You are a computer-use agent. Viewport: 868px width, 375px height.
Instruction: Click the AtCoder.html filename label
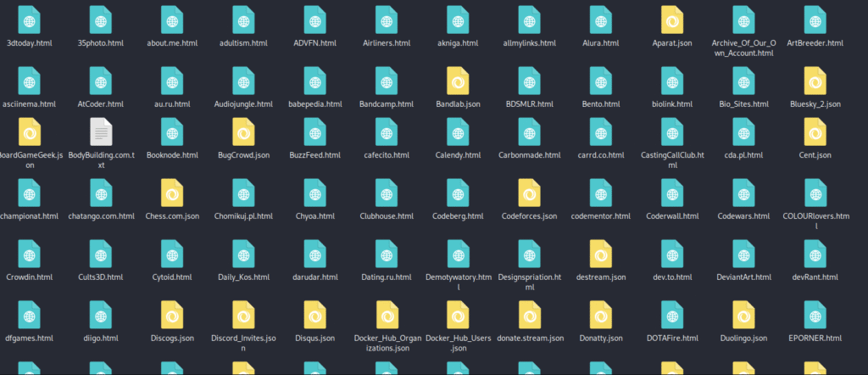tap(101, 104)
